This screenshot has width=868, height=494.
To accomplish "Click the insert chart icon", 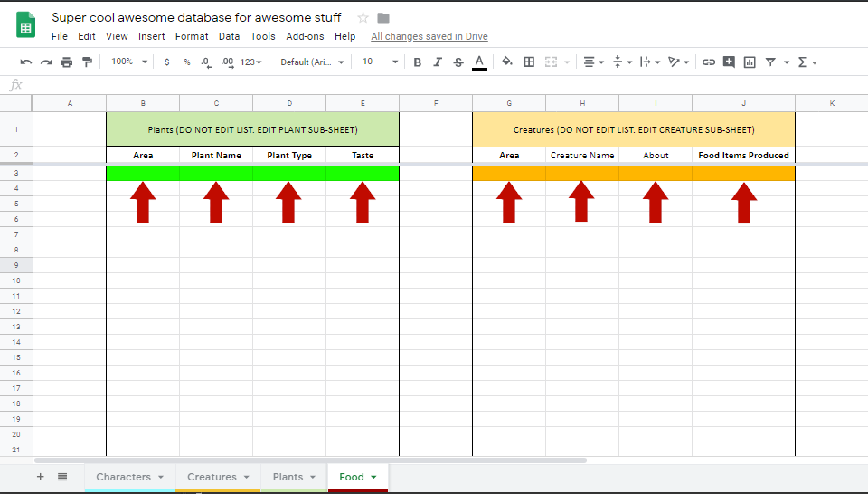I will click(x=750, y=62).
